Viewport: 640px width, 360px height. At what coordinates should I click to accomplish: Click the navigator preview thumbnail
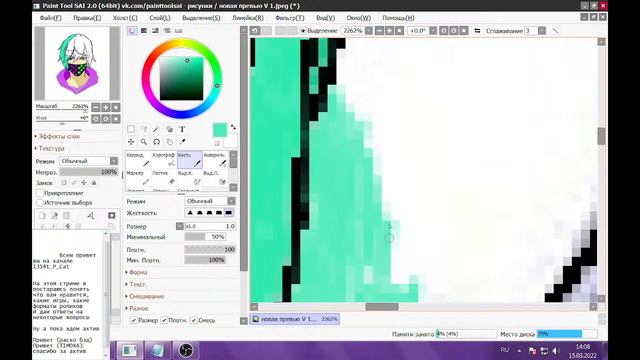click(77, 63)
